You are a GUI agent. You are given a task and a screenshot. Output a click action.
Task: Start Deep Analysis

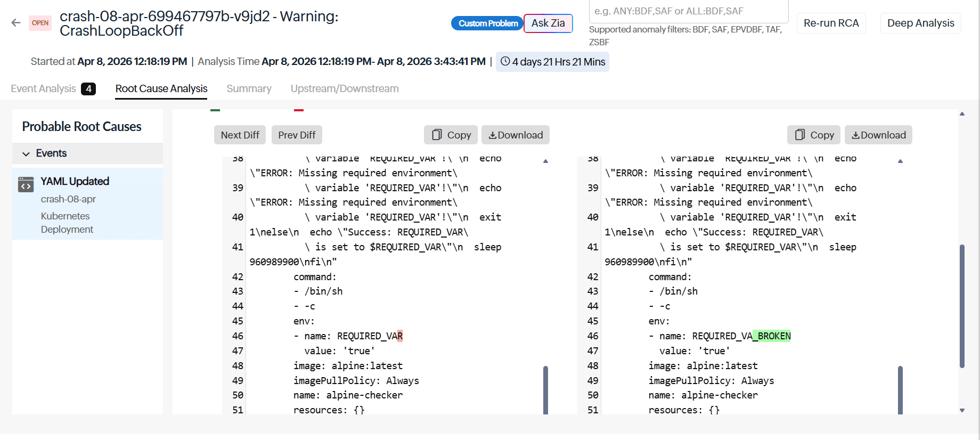[x=920, y=23]
